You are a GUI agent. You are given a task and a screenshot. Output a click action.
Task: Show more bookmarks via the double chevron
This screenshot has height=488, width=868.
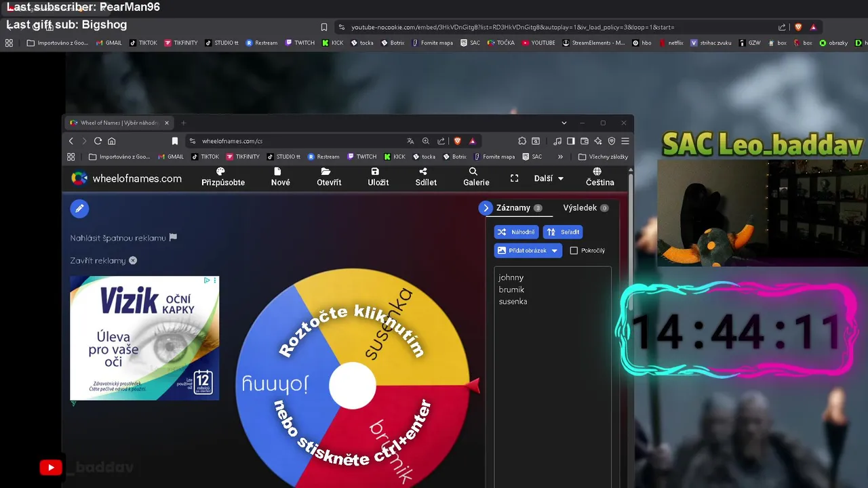tap(560, 157)
